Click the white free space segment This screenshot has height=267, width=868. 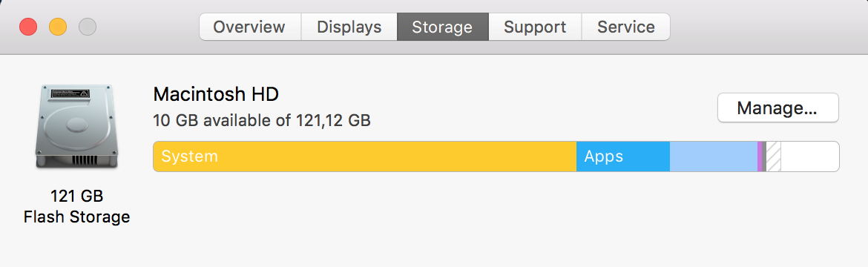810,156
